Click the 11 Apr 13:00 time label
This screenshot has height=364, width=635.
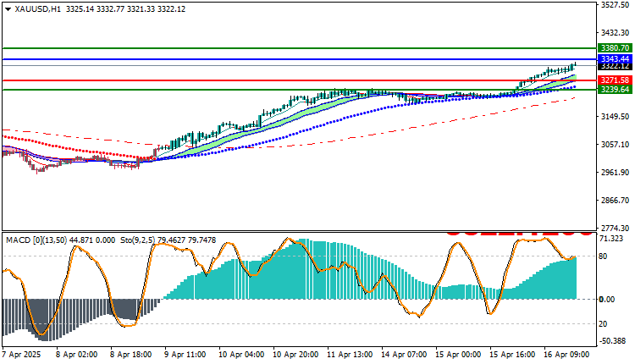pos(350,355)
